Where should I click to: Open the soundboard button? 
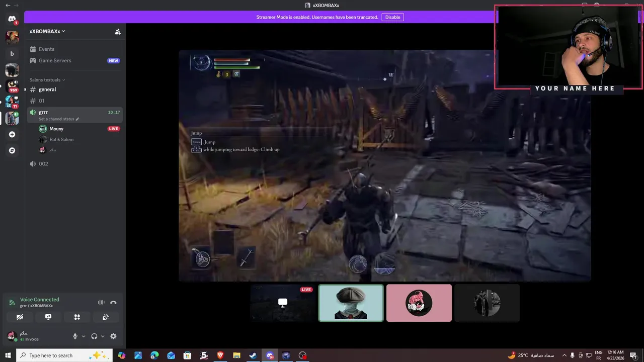(x=106, y=317)
